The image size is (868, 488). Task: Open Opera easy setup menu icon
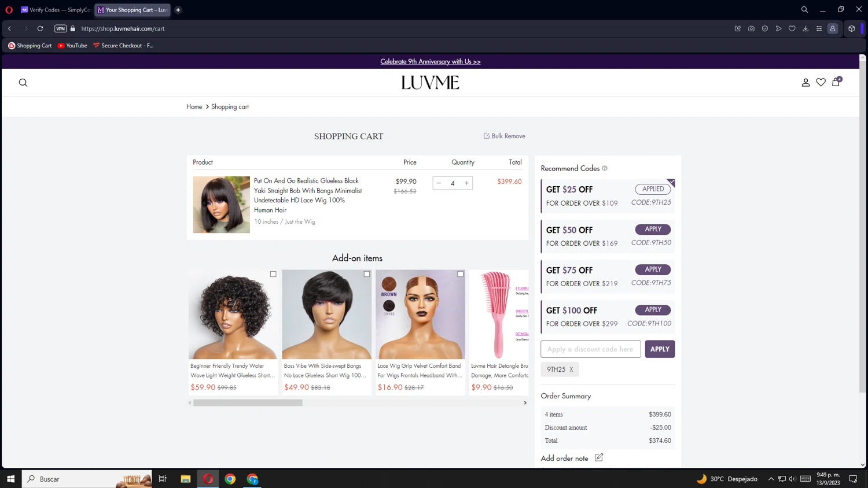(x=819, y=28)
